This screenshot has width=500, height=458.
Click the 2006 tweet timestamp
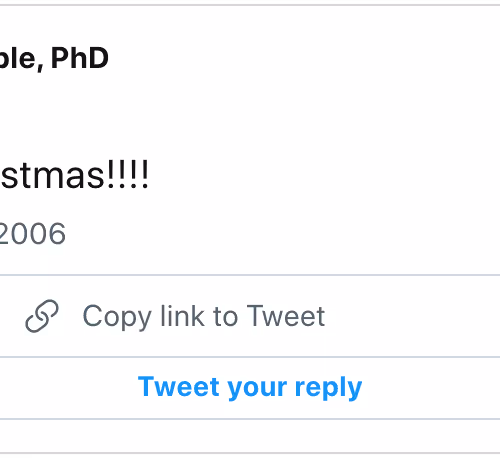pyautogui.click(x=33, y=233)
